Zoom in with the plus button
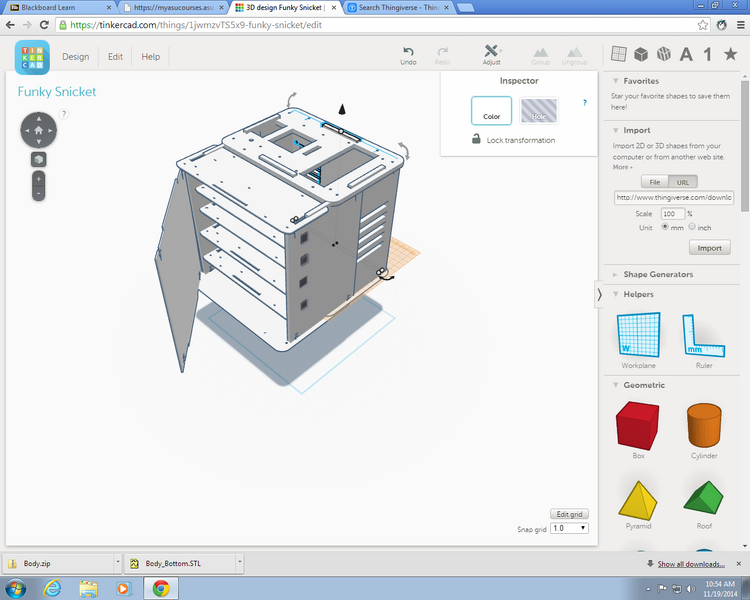The height and width of the screenshot is (600, 750). pos(38,178)
